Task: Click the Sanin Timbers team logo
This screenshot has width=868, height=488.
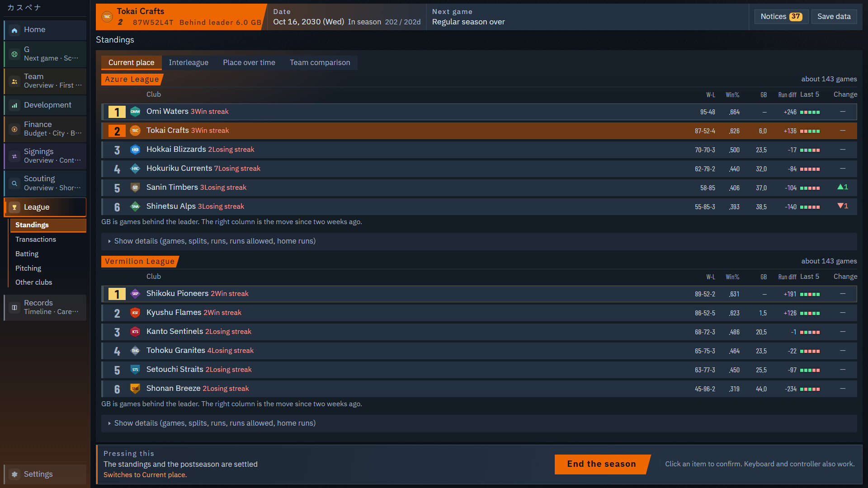Action: pyautogui.click(x=135, y=188)
